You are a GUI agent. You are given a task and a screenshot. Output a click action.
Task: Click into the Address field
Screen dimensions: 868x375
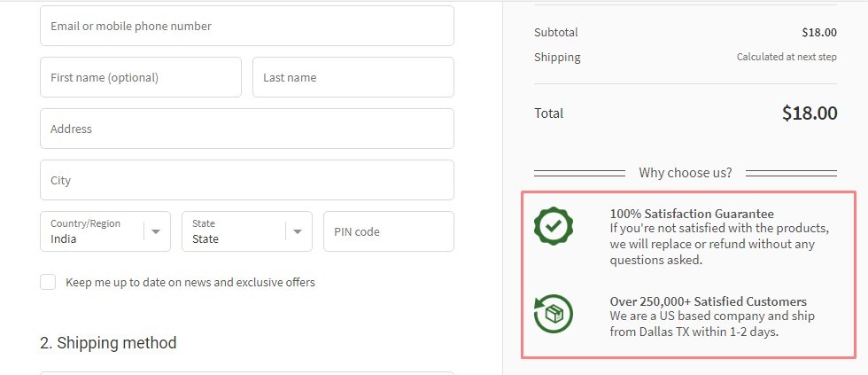click(x=246, y=129)
